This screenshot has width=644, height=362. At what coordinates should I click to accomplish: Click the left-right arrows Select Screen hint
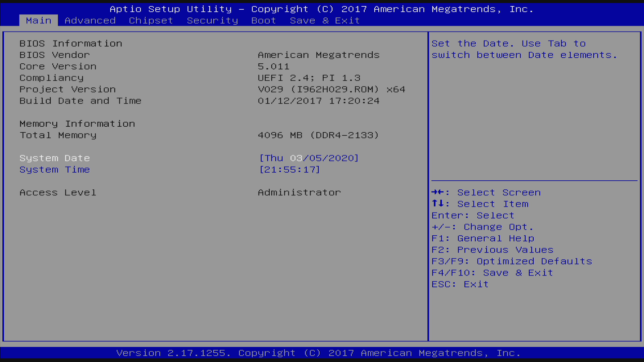point(486,193)
